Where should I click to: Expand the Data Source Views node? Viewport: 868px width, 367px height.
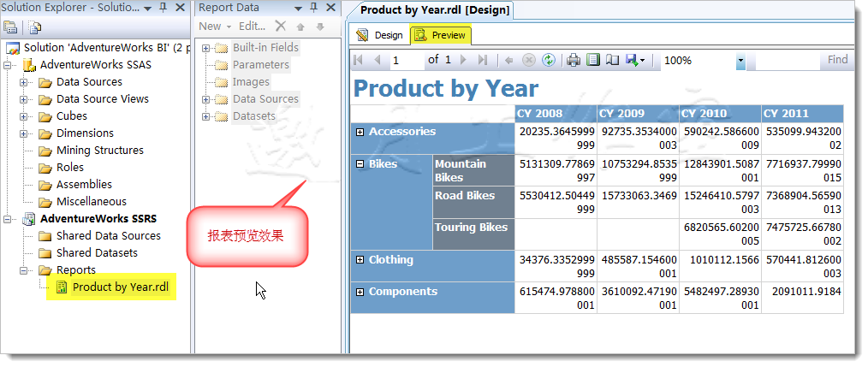[24, 99]
